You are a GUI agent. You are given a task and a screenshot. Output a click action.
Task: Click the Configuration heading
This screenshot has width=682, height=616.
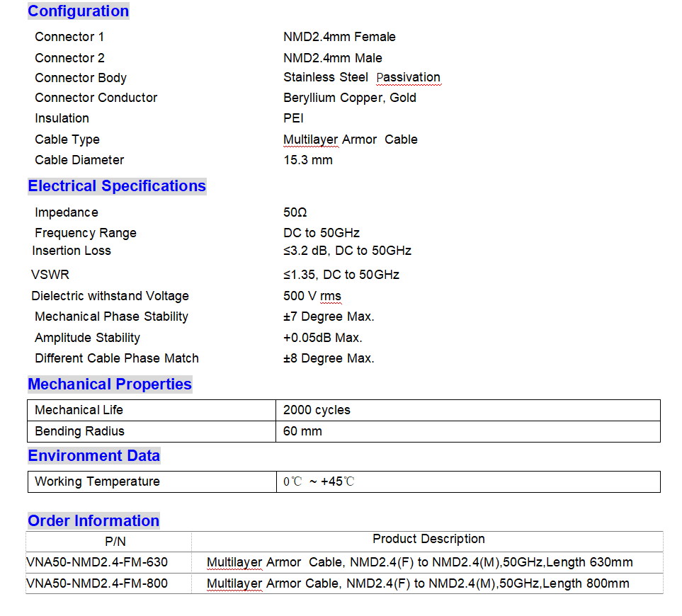point(79,11)
